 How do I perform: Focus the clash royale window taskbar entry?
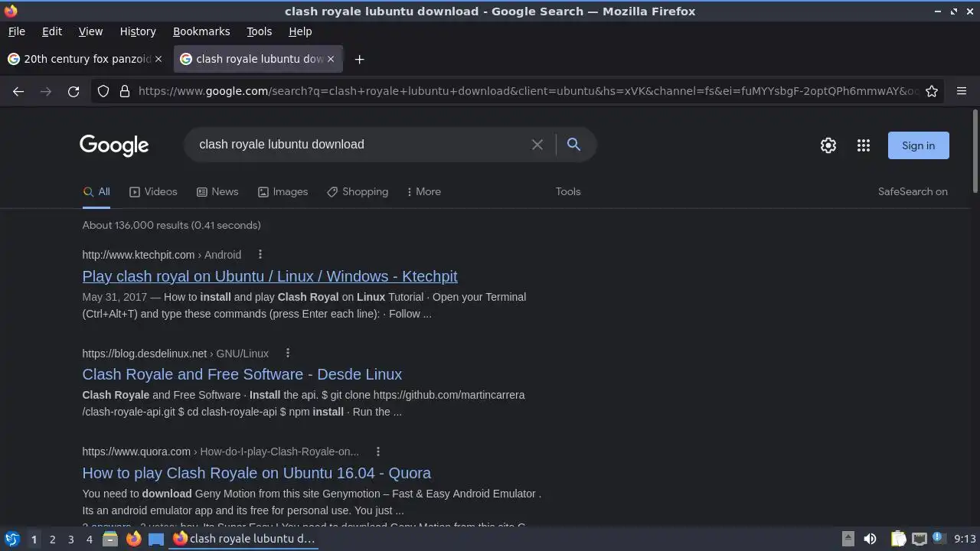pos(243,539)
